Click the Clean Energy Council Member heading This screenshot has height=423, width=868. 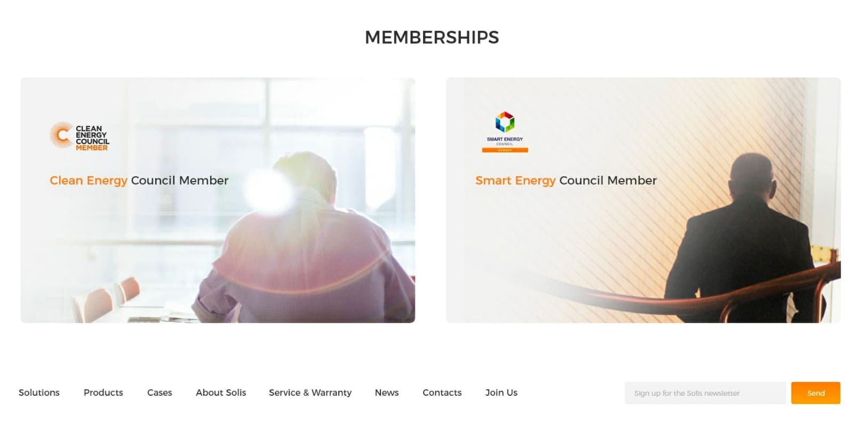139,181
